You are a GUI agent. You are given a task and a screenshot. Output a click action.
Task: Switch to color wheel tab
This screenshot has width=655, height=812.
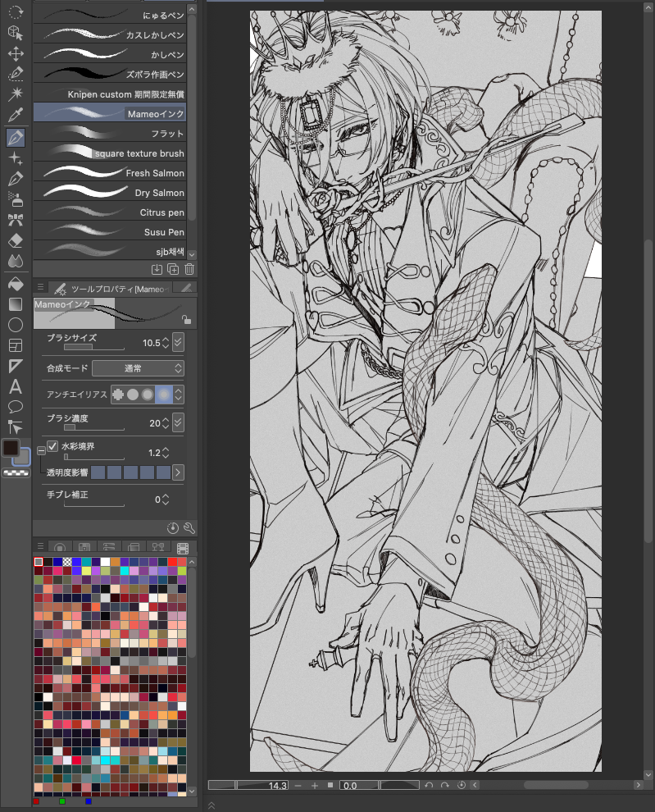[x=60, y=547]
